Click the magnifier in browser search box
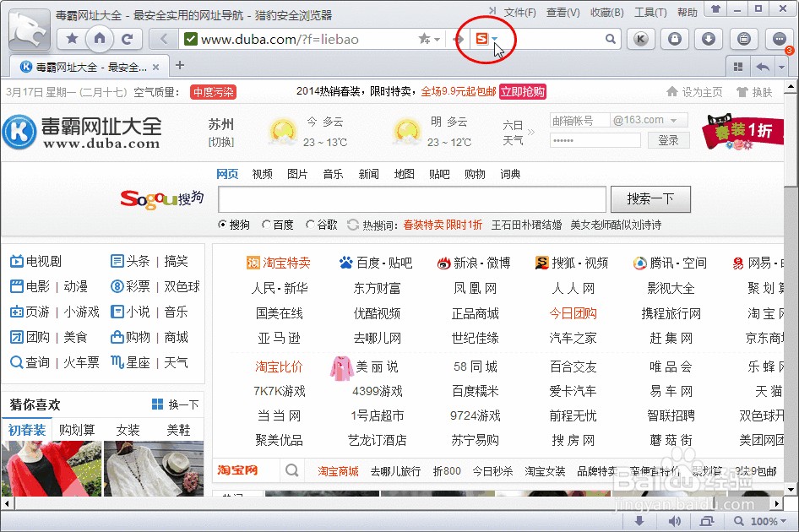799x532 pixels. 611,39
